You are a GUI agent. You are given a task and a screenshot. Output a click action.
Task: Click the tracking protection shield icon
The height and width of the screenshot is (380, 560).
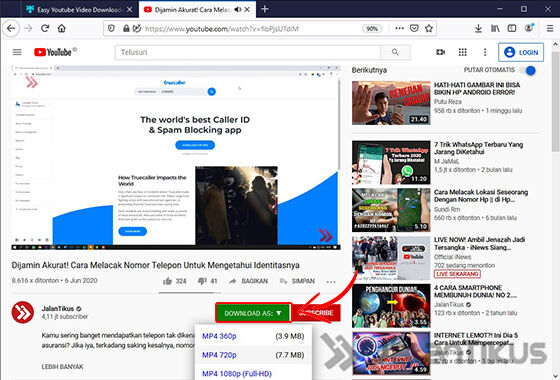coord(111,29)
